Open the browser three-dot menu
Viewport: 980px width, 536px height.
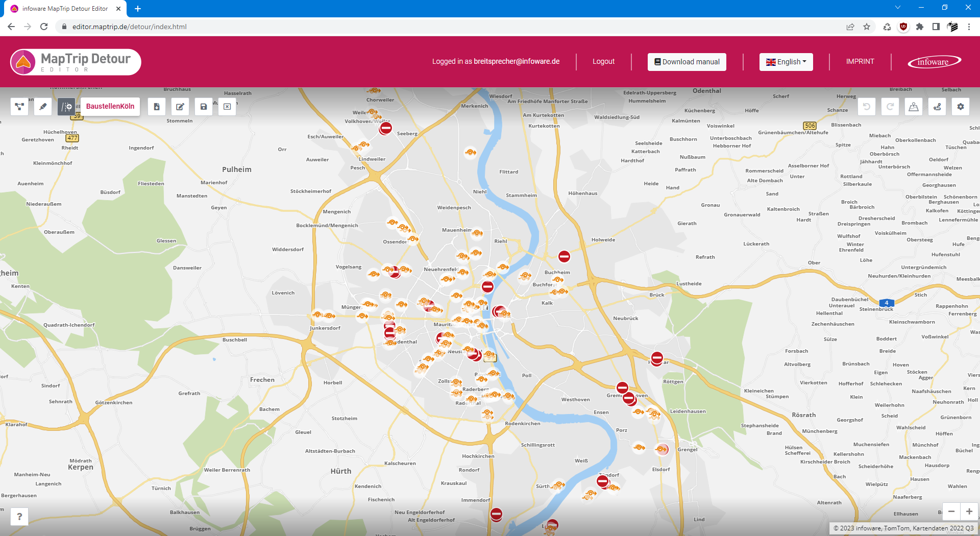pos(969,27)
